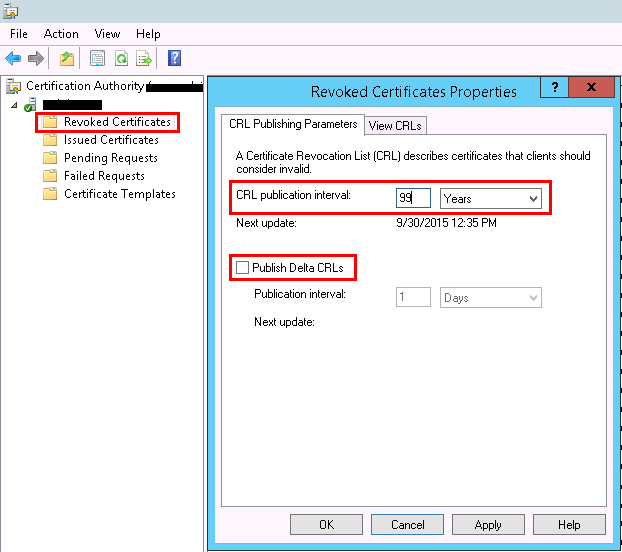Select the Certification Authority root node icon
Viewport: 622px width, 552px height.
pyautogui.click(x=14, y=86)
